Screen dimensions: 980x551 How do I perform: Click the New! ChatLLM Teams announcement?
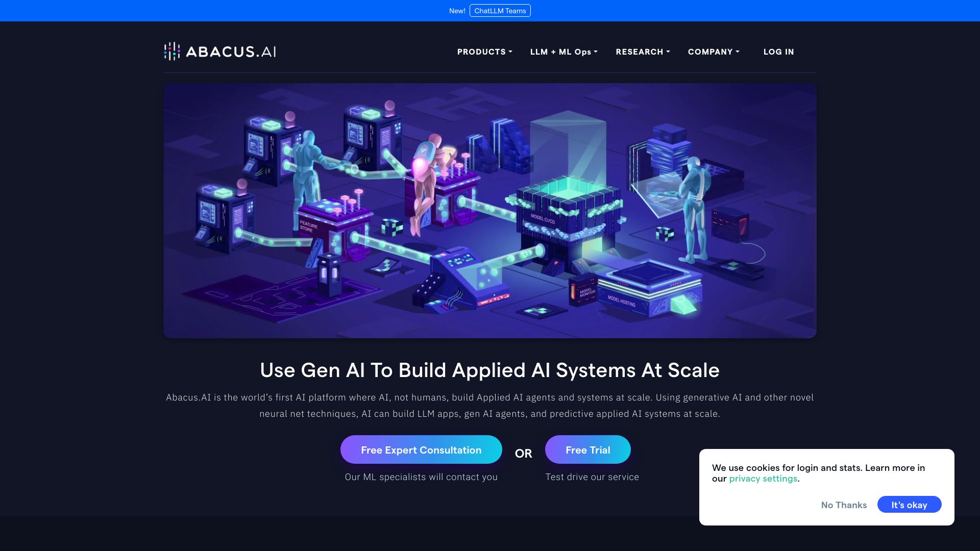coord(490,11)
